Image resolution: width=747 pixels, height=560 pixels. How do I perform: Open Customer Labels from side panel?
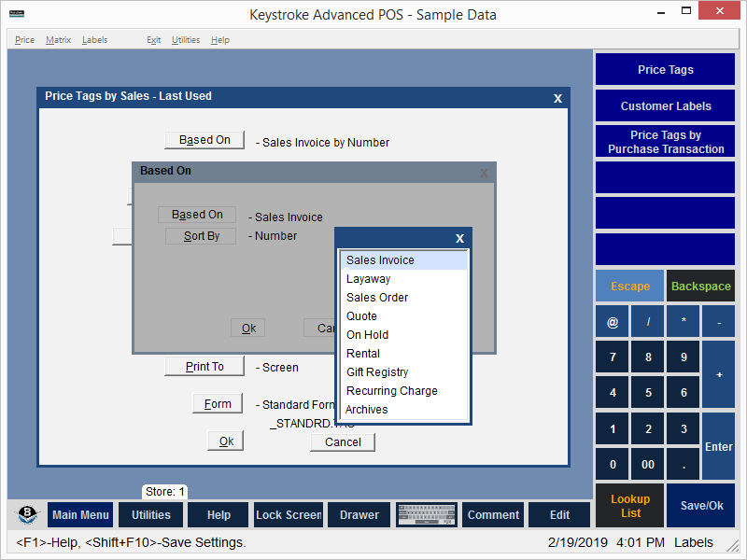pos(665,106)
